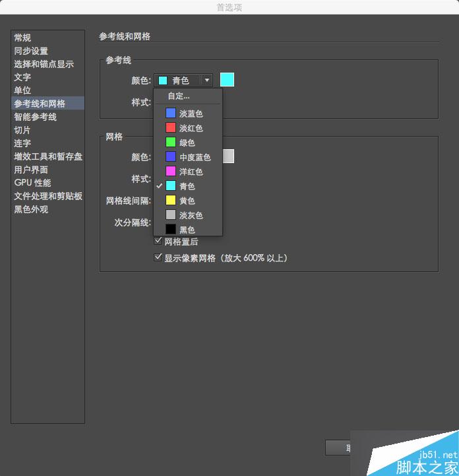
Task: Click the partially hidden 取消 button
Action: (338, 448)
